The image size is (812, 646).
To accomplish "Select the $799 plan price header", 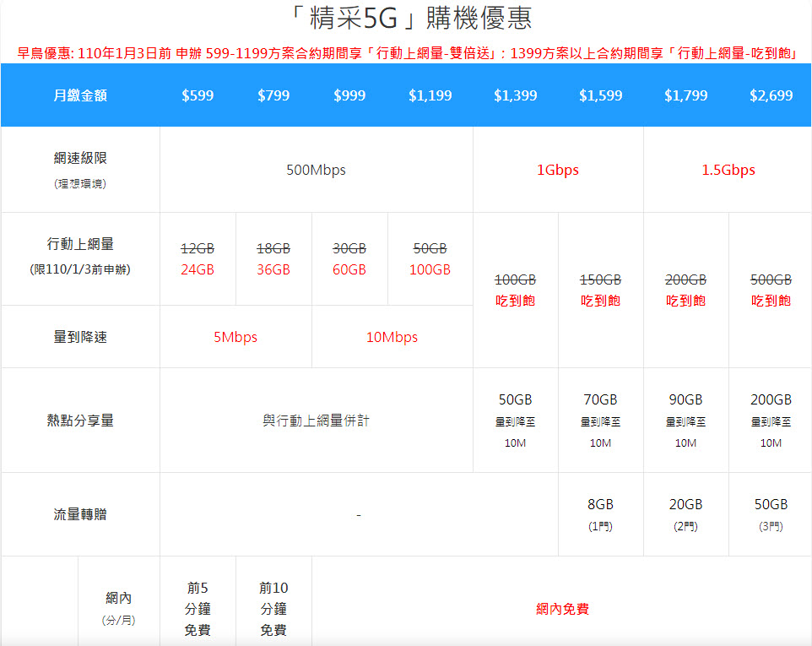I will [x=273, y=95].
